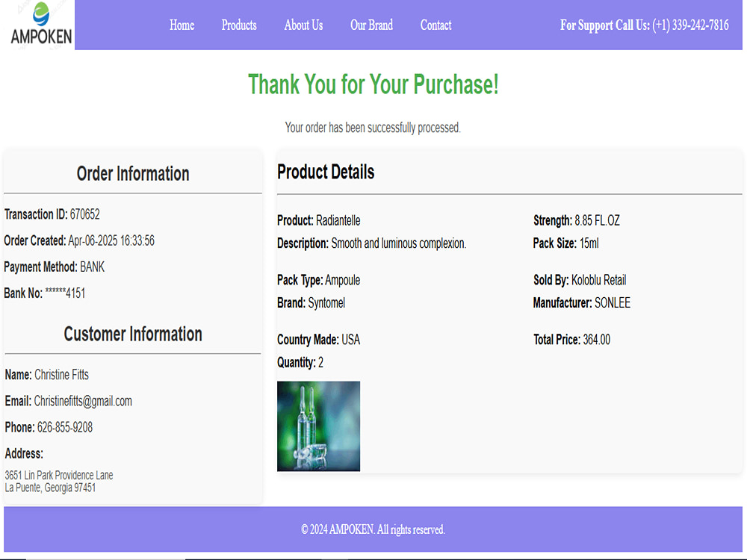
Task: Click the email Christinefitts@gmail.com
Action: click(x=83, y=401)
